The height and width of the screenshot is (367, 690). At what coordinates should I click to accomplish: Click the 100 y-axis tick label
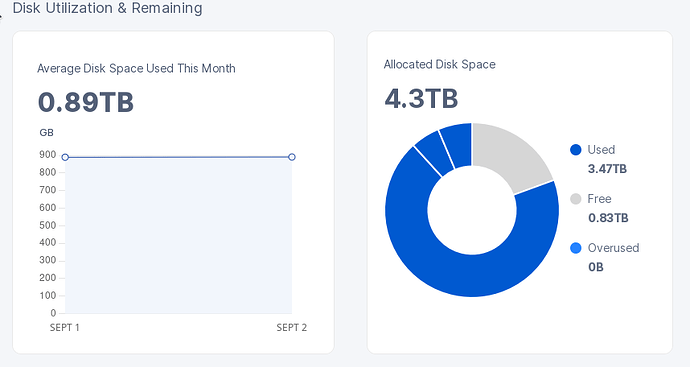pos(48,296)
